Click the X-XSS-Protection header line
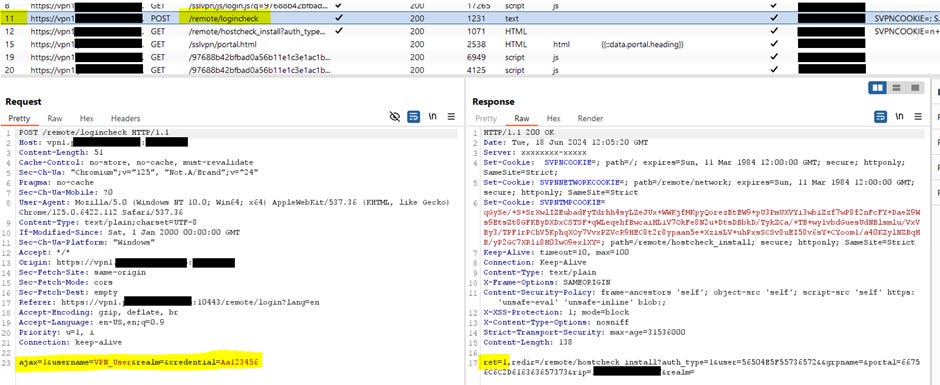The width and height of the screenshot is (940, 385). point(556,312)
